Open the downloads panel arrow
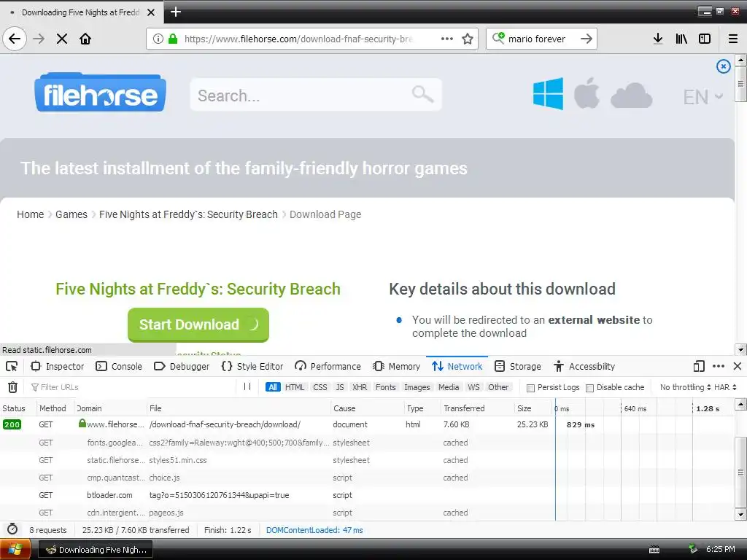This screenshot has width=747, height=560. click(658, 39)
